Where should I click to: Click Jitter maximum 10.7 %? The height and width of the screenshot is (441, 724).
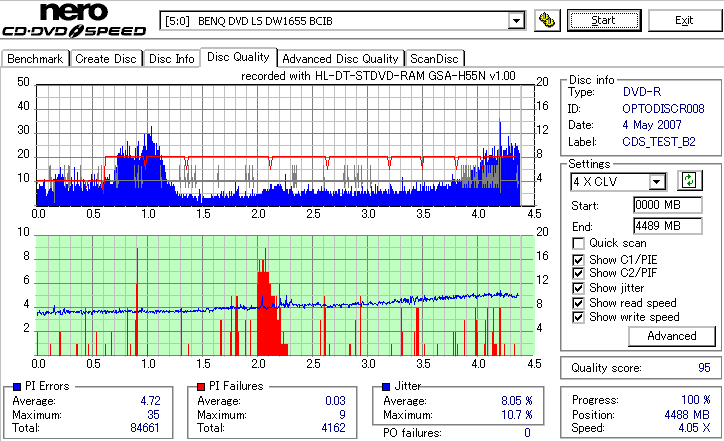[517, 415]
